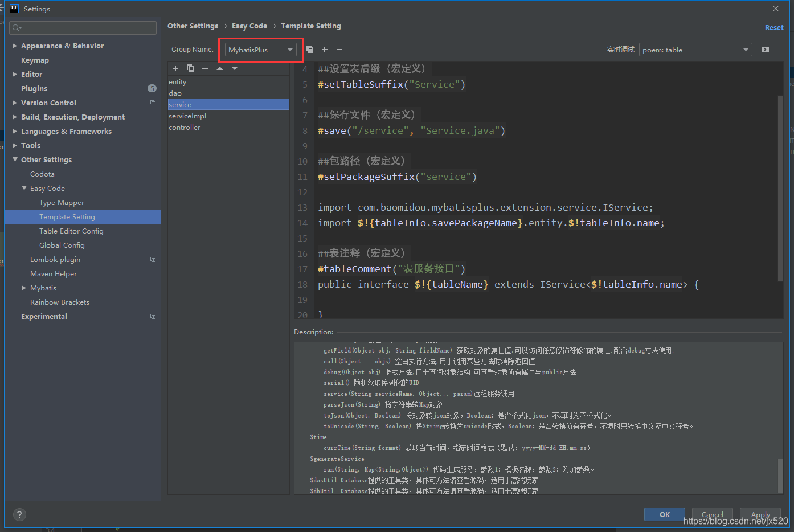Click the #setPackageSuffix("service") line
The width and height of the screenshot is (794, 532).
(397, 177)
